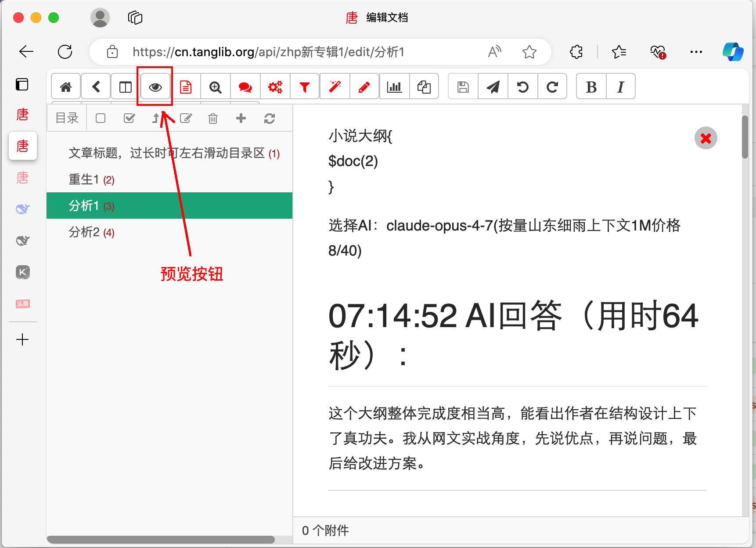Viewport: 756px width, 548px height.
Task: Open a new tab with sidebar plus
Action: pos(22,339)
